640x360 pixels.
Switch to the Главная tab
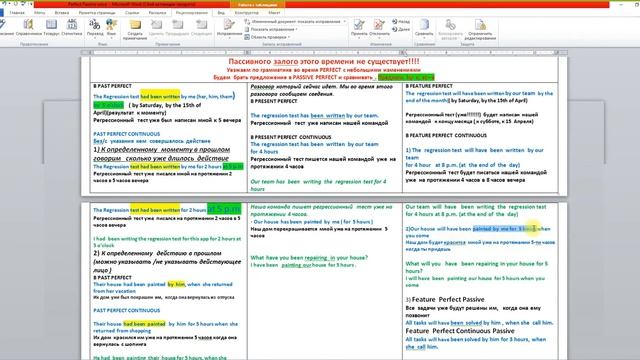pos(17,13)
